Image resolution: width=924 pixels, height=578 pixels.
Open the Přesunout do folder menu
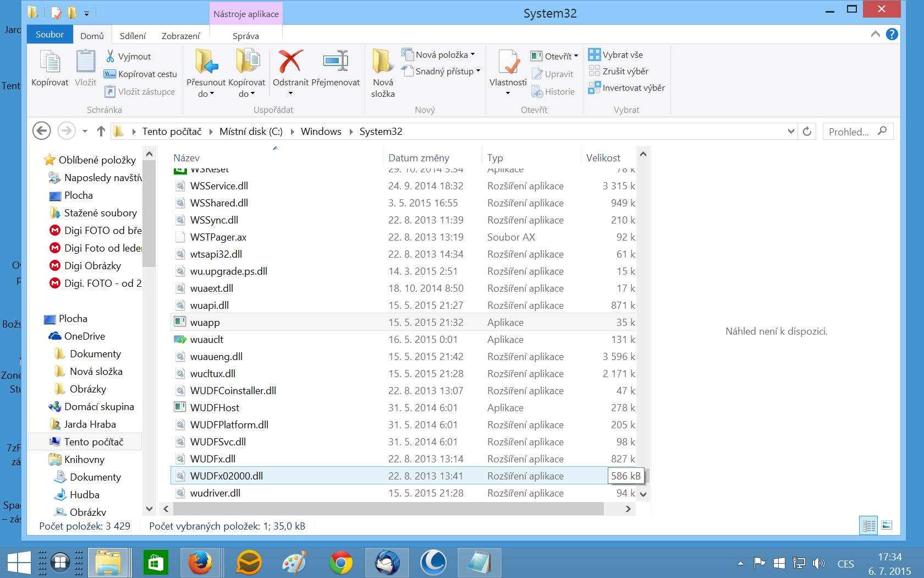click(206, 73)
